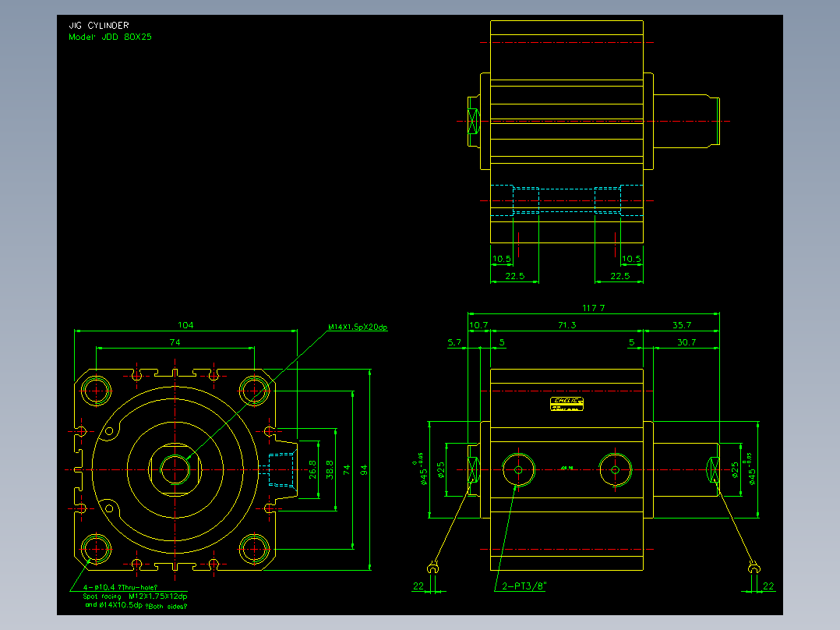Click the '26.8' vertical dimension text
The image size is (840, 630).
coord(313,469)
